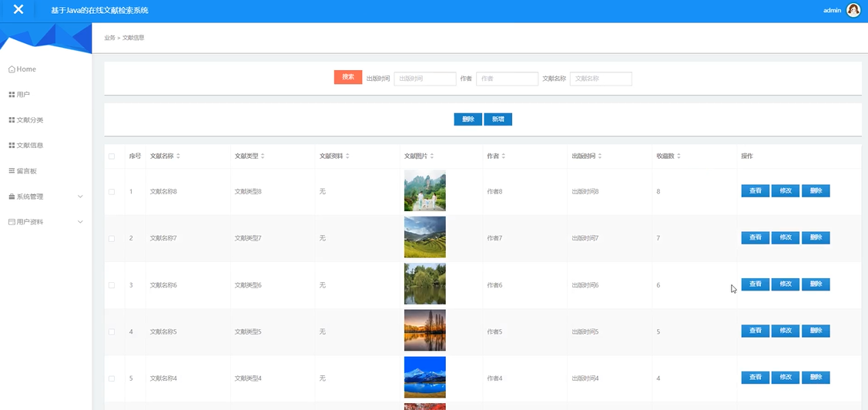This screenshot has height=410, width=868.
Task: Focus the 作者 search field
Action: coord(507,79)
